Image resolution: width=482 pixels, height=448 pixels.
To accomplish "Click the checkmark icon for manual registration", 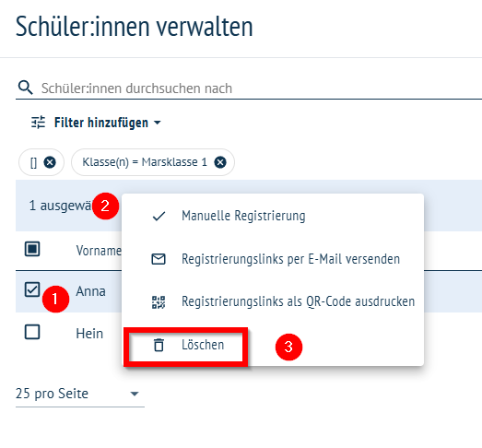I will click(x=159, y=216).
